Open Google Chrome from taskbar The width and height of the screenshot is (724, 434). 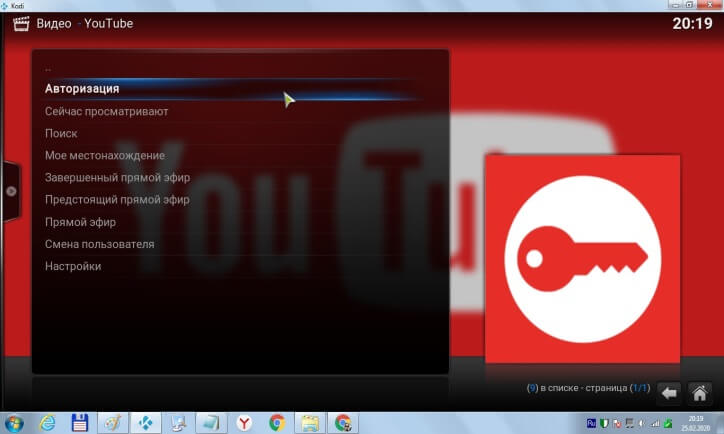[x=277, y=423]
